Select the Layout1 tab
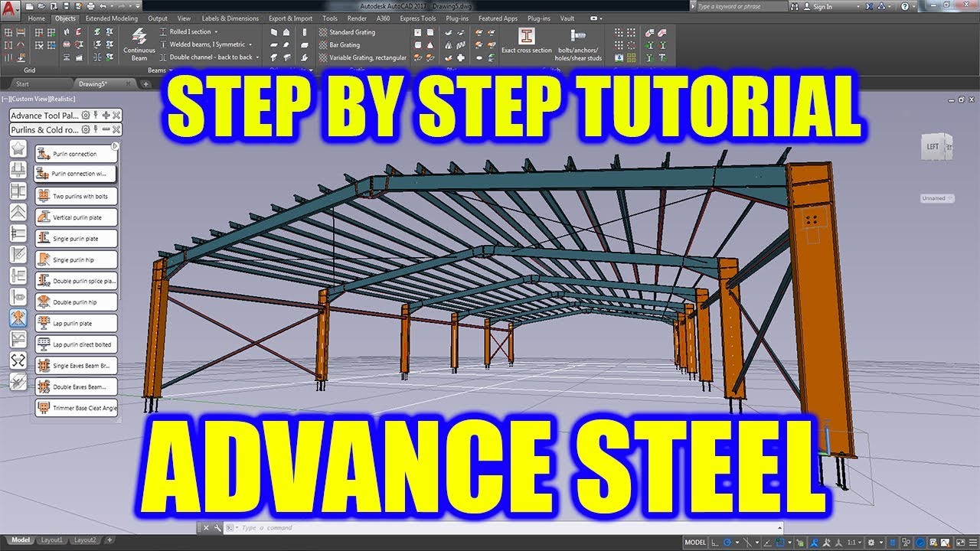This screenshot has width=980, height=551. 52,540
